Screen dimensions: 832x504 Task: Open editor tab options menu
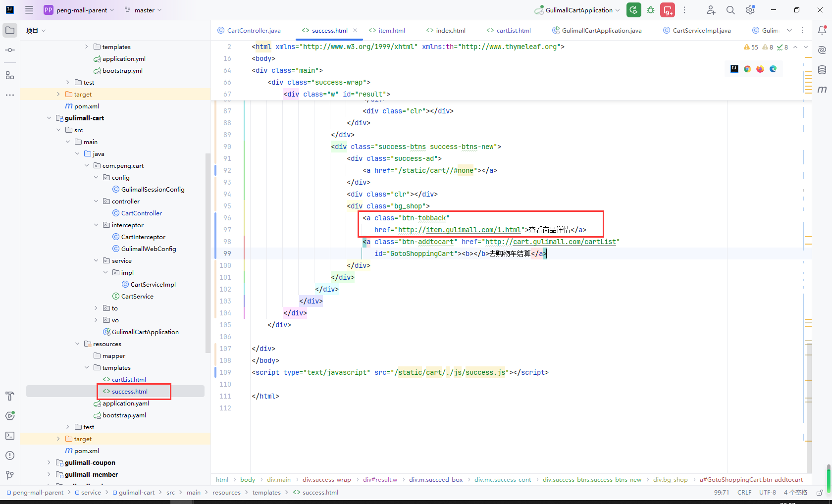[x=802, y=30]
